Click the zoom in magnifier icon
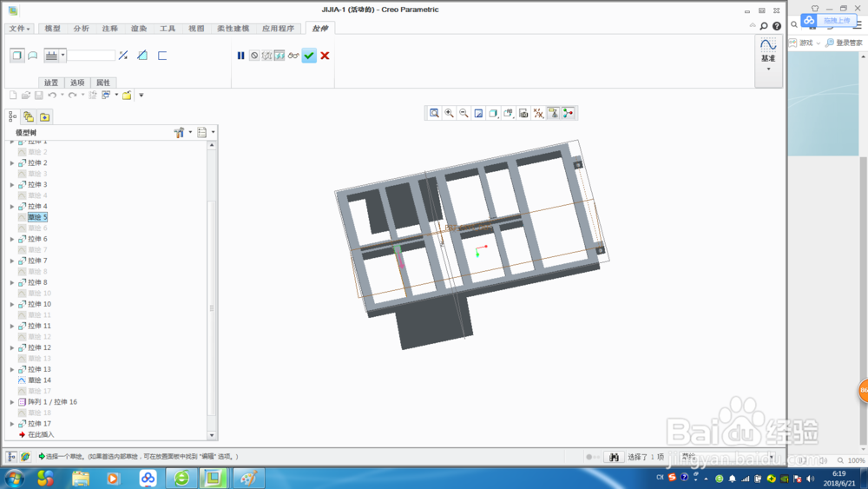 449,113
